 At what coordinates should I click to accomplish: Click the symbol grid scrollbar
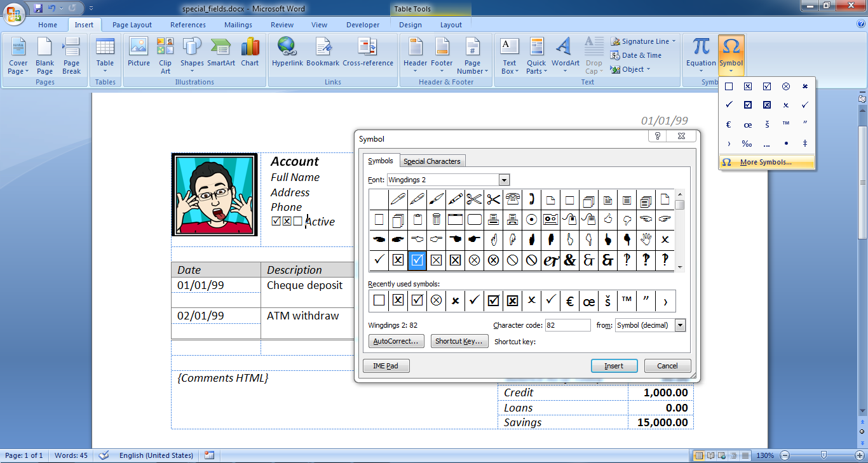(x=680, y=231)
